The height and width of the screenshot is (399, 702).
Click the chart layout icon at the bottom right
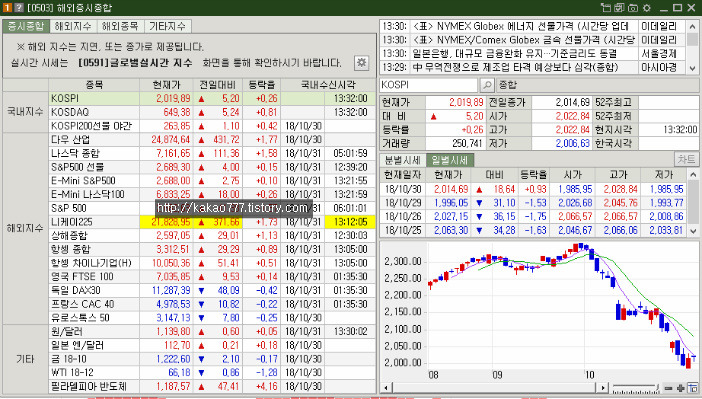click(x=693, y=388)
